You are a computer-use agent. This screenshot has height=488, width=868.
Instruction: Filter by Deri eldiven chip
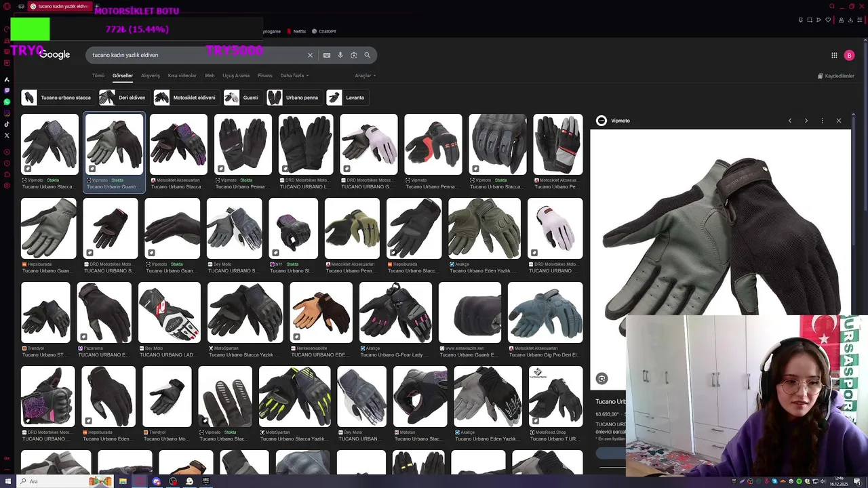[x=123, y=98]
